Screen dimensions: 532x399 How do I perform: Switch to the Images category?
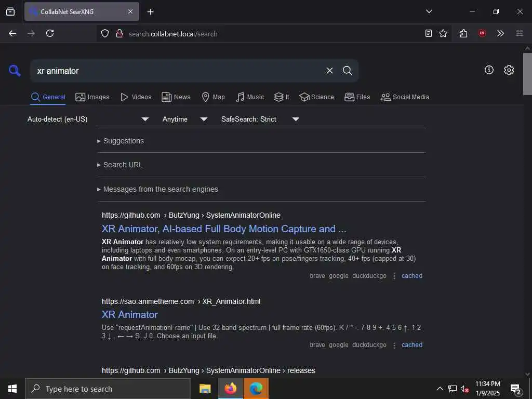point(92,97)
